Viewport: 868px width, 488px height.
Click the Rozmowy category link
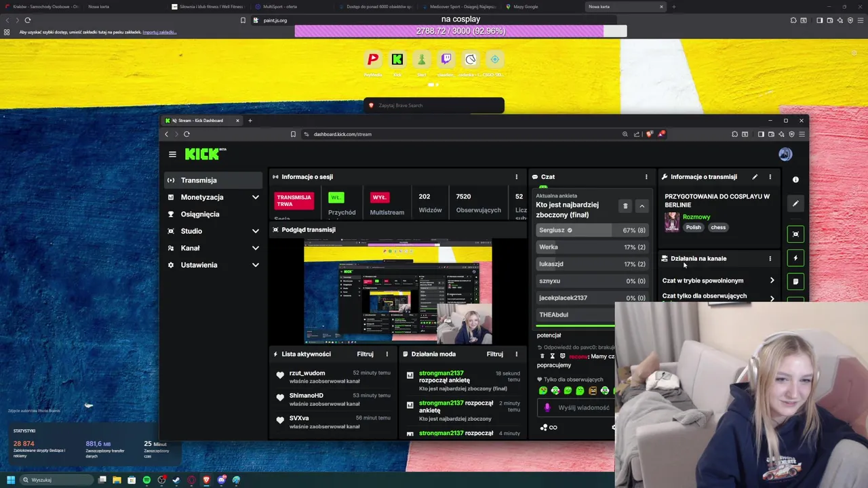696,217
